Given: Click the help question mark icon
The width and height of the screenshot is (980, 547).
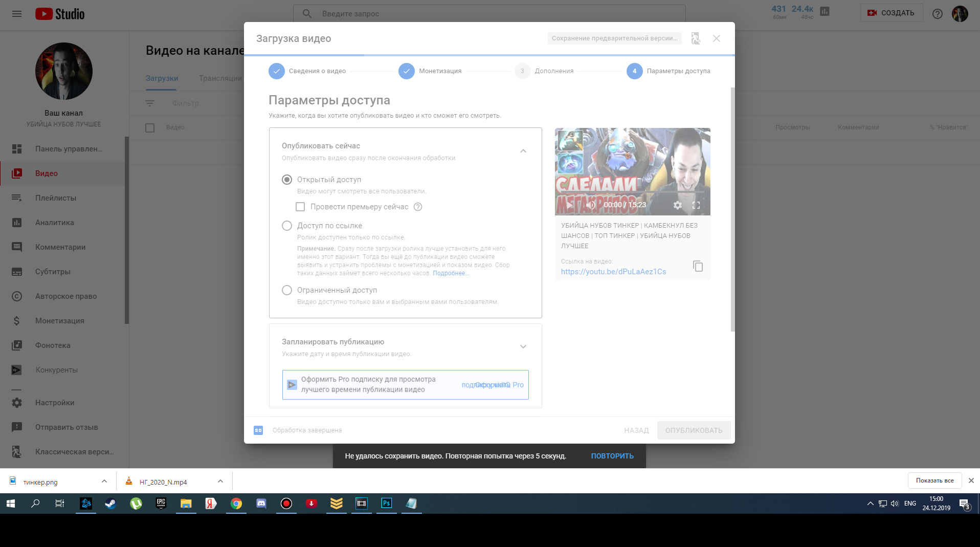Looking at the screenshot, I should (x=938, y=14).
